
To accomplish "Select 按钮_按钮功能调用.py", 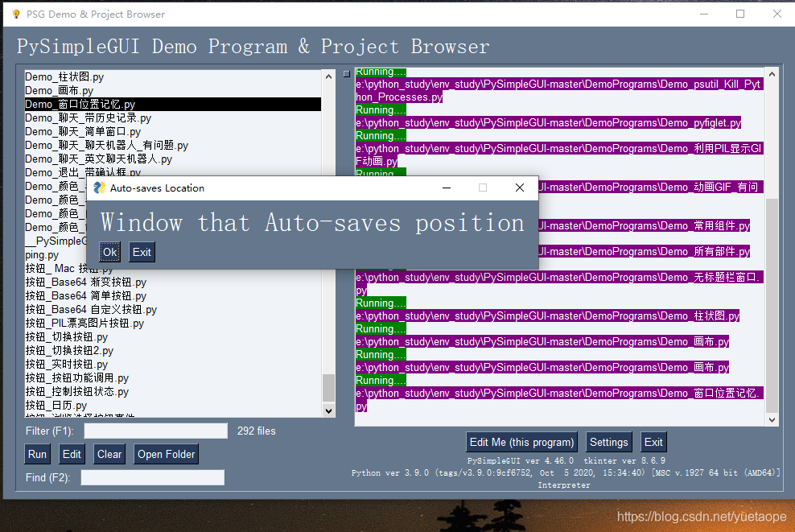I will click(x=172, y=377).
